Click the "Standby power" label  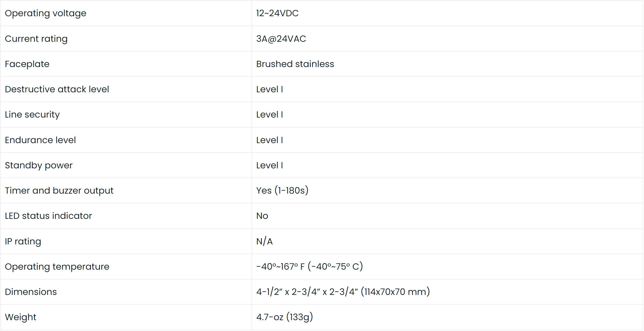[39, 165]
